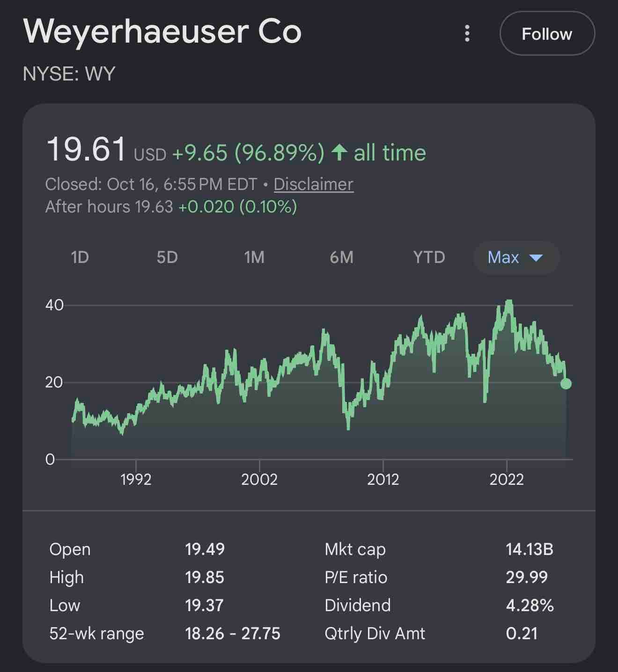
Task: Show the 1M chart range
Action: 254,257
